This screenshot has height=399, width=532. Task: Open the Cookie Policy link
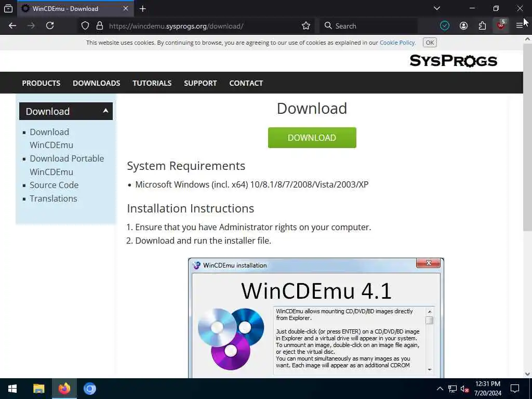point(397,43)
